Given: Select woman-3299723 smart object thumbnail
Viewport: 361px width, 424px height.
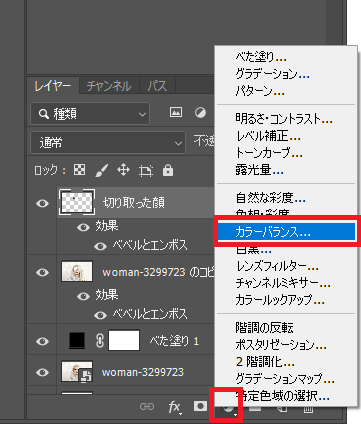Looking at the screenshot, I should click(77, 371).
